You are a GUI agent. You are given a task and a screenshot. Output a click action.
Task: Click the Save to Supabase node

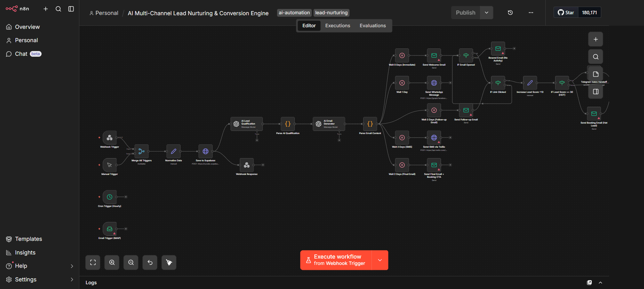206,151
